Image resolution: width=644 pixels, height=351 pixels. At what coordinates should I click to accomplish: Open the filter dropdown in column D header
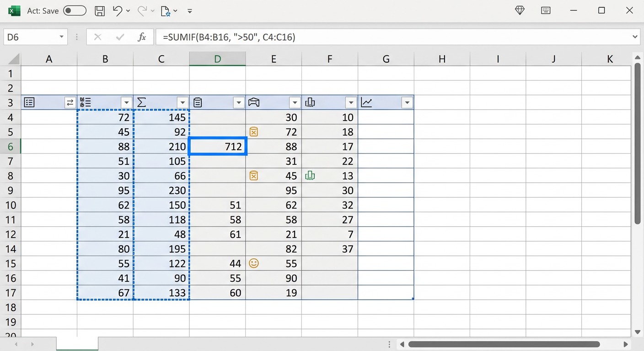tap(239, 103)
